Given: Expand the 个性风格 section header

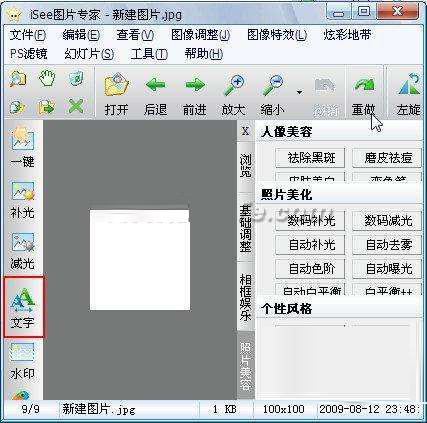Looking at the screenshot, I should tap(339, 308).
